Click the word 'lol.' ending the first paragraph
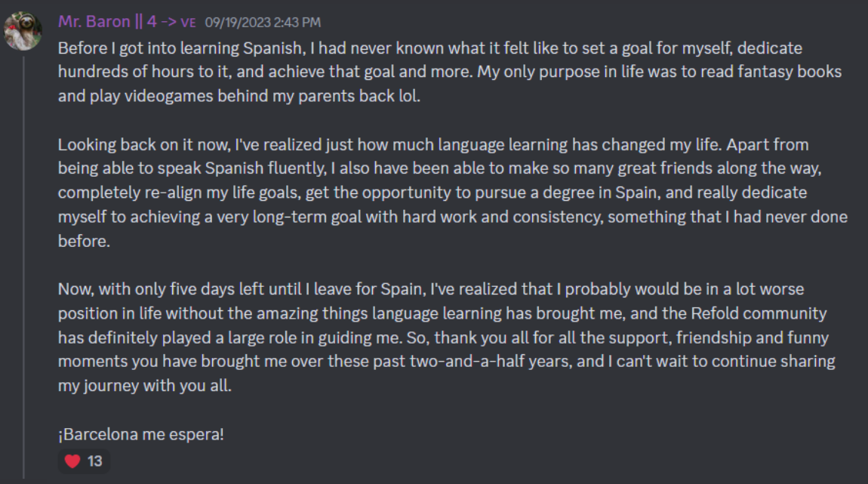This screenshot has height=484, width=868. click(409, 97)
